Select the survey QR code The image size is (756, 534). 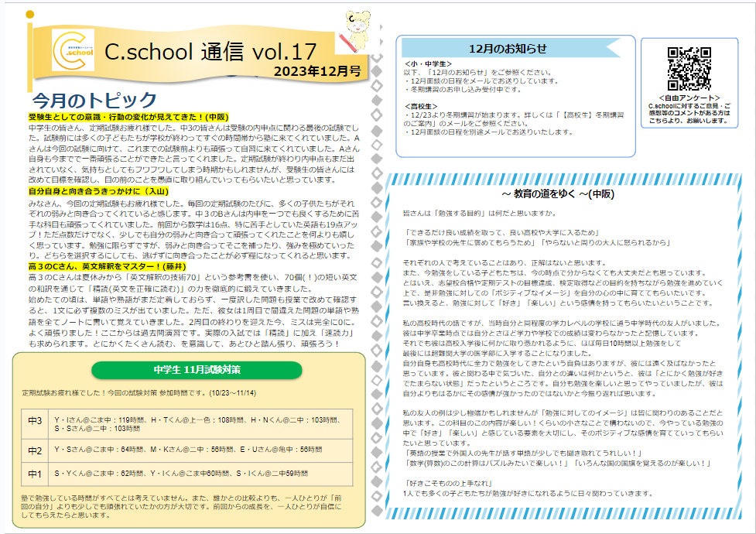point(689,69)
